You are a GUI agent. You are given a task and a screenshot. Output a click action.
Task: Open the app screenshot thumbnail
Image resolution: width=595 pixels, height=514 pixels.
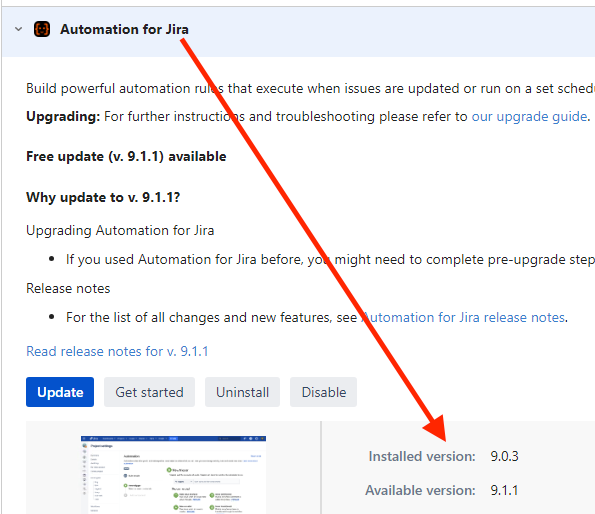tap(173, 475)
